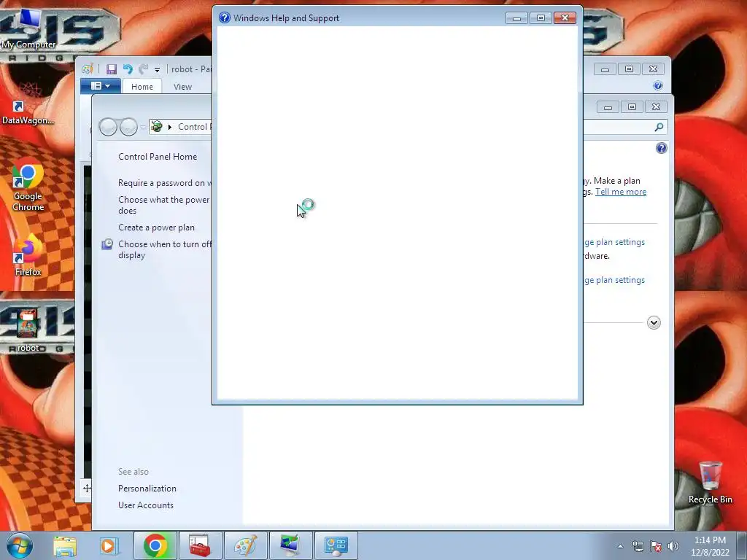Click the volume speaker tray icon

click(673, 546)
